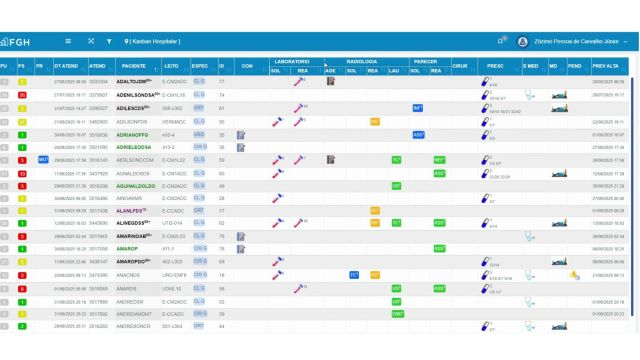Open lab request test tube for ADILSONPDS
Image resolution: width=640 pixels, height=360 pixels.
click(x=278, y=122)
